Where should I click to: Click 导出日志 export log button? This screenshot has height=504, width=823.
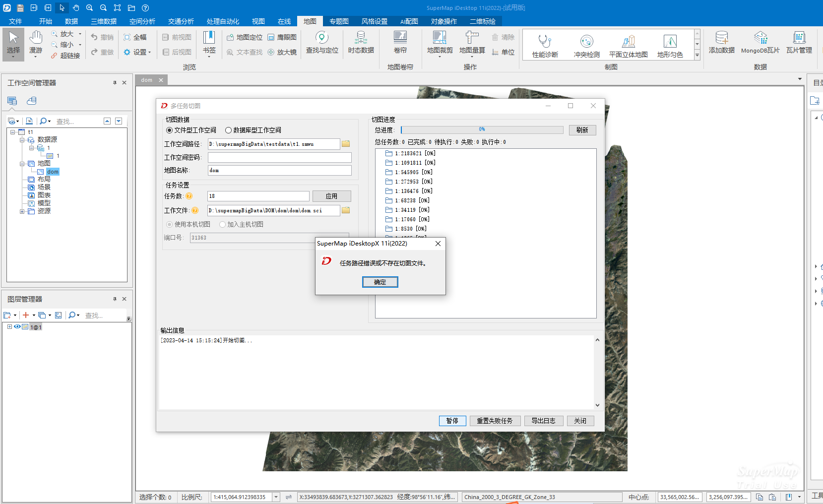click(x=543, y=421)
